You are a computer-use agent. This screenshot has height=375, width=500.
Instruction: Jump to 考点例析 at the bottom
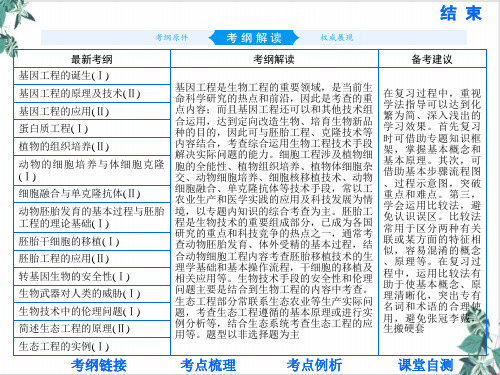coord(314,365)
